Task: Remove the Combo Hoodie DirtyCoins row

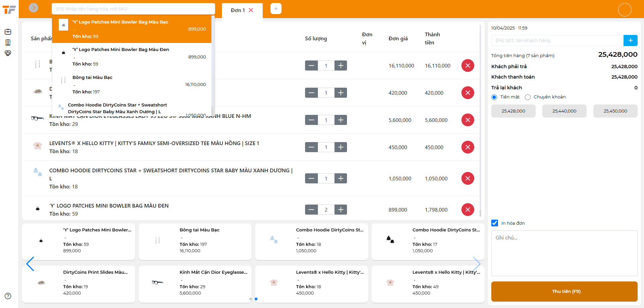Action: (468, 178)
